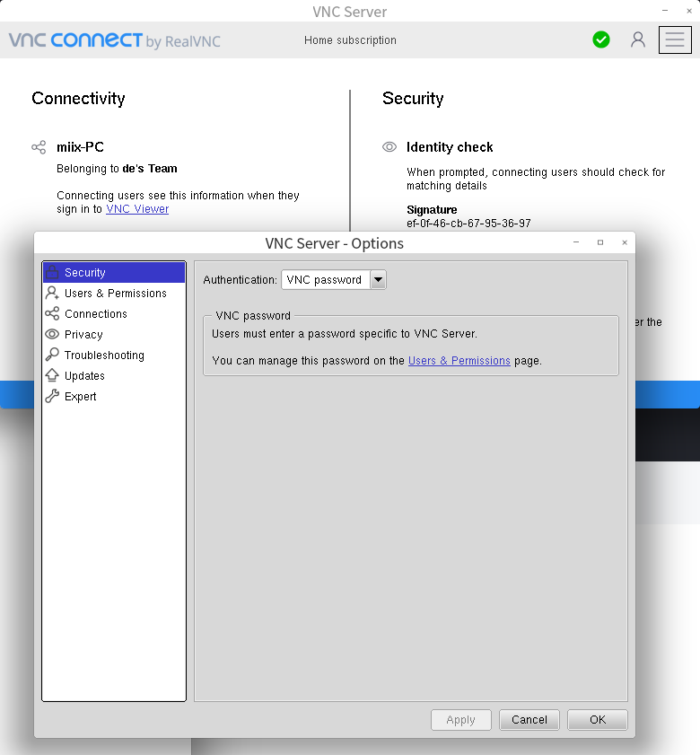Screen dimensions: 700x755
Task: Click the 'Identity check' heading
Action: point(450,147)
